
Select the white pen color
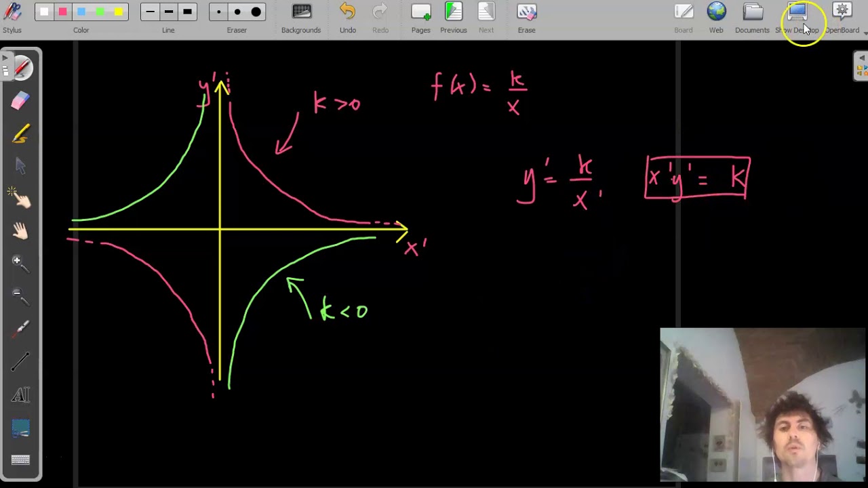click(44, 12)
